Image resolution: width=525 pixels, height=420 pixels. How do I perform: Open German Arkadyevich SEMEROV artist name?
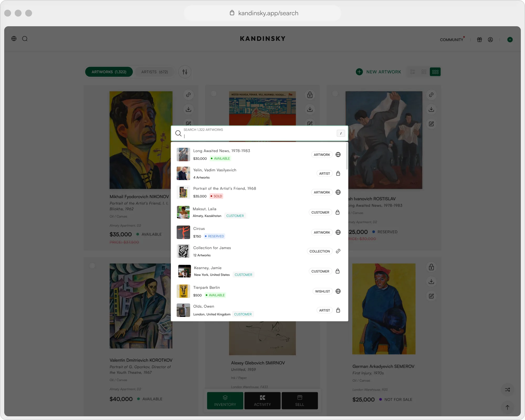pyautogui.click(x=383, y=366)
